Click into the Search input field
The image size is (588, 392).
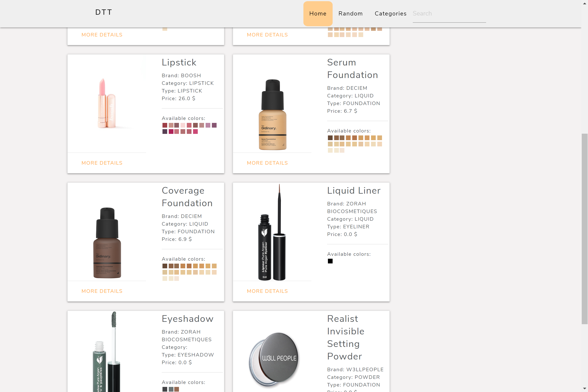pos(449,14)
